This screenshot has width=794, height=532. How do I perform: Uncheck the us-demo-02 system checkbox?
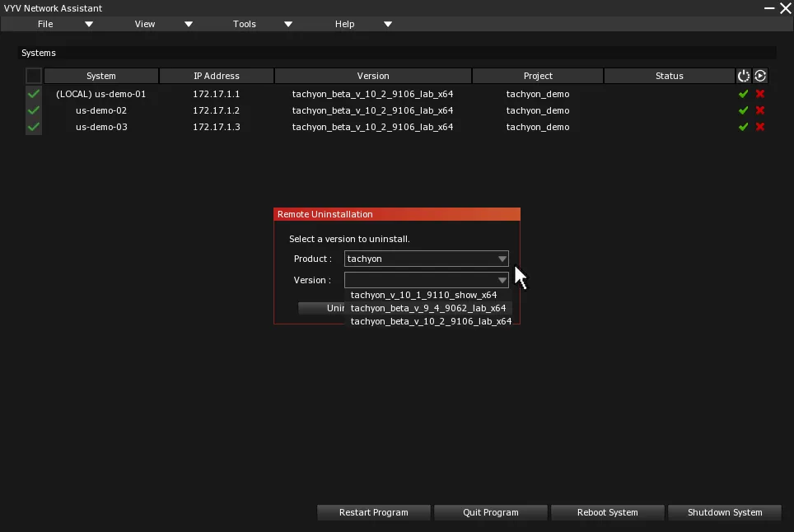click(x=34, y=110)
